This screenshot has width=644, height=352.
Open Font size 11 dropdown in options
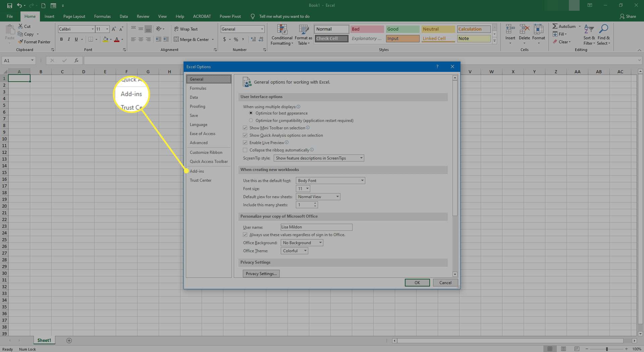pos(303,188)
